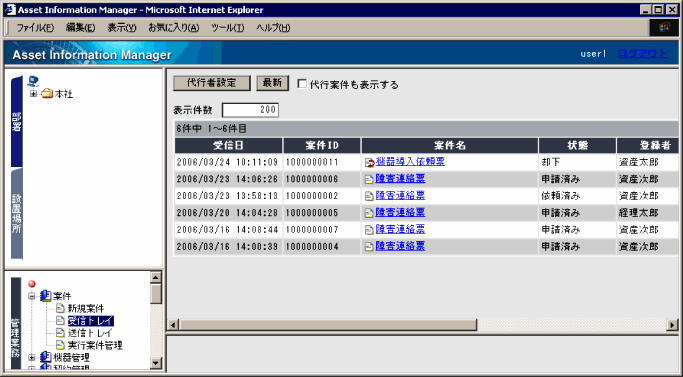Expand the 機器管理 tree node
Image resolution: width=683 pixels, height=377 pixels.
(x=32, y=357)
